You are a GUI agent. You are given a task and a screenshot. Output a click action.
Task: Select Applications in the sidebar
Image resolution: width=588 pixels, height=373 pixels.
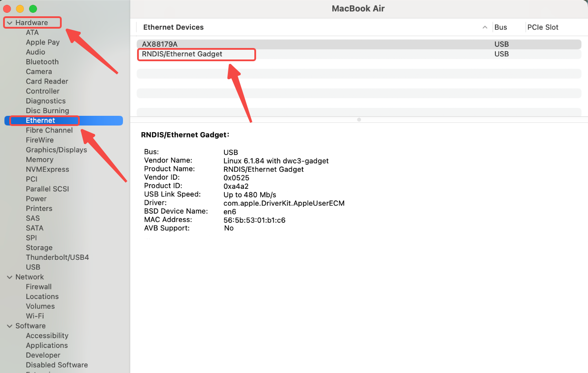coord(47,345)
